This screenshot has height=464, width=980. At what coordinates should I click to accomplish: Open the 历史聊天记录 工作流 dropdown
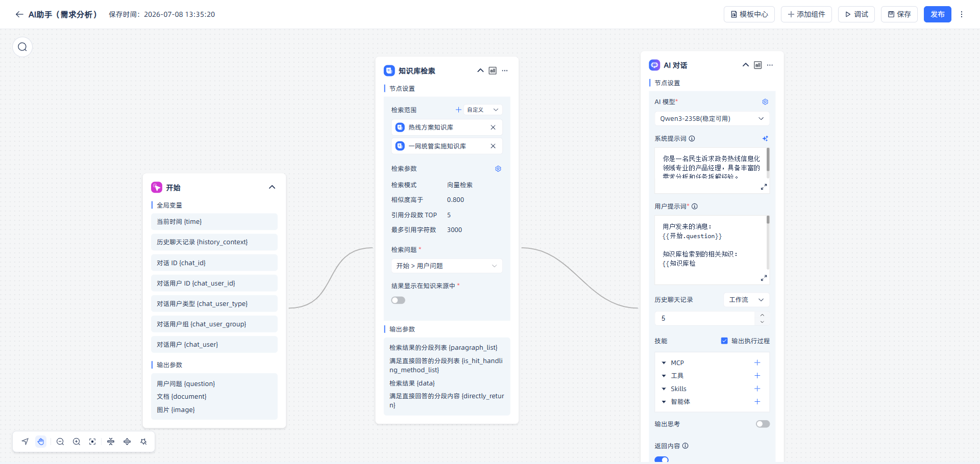(746, 300)
